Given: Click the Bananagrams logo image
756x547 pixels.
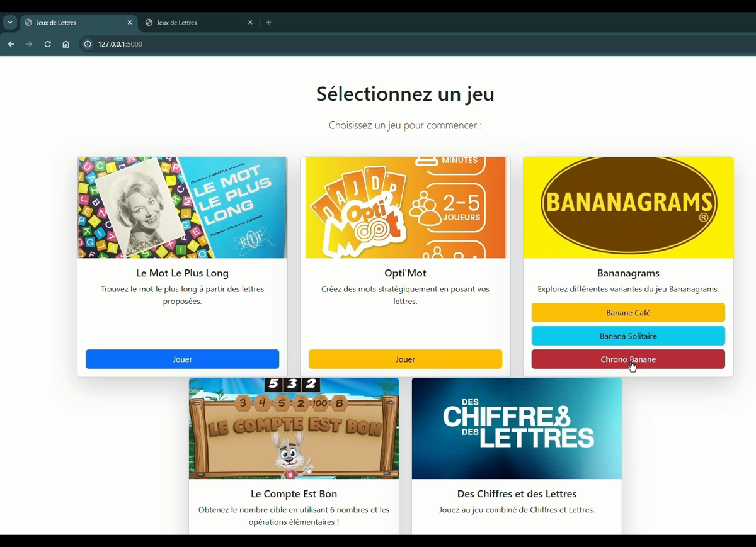Looking at the screenshot, I should 628,208.
